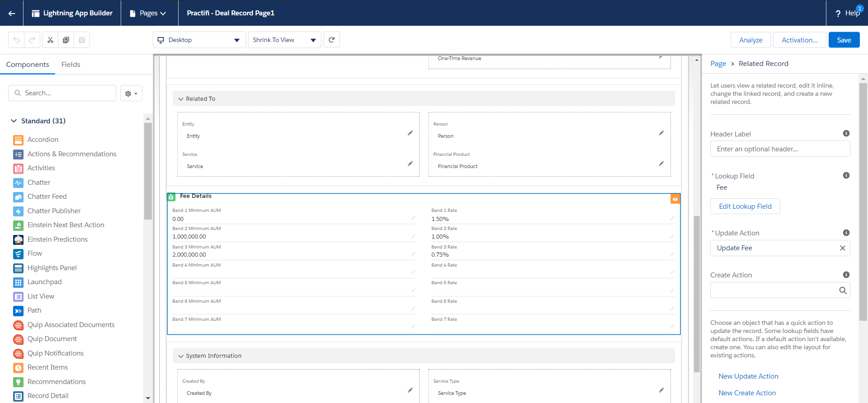The height and width of the screenshot is (403, 868).
Task: Save the page
Action: (x=844, y=40)
